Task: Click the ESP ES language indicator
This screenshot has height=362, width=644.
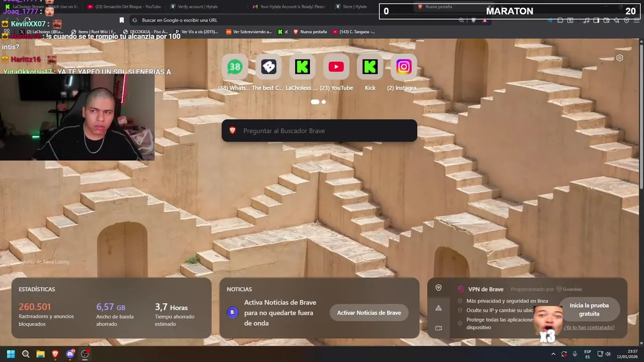Action: coord(588,354)
